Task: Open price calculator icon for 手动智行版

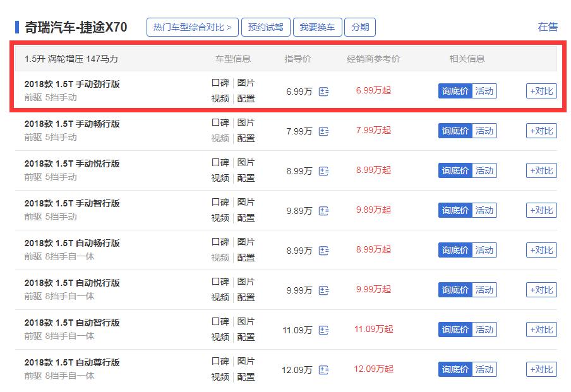Action: (323, 210)
